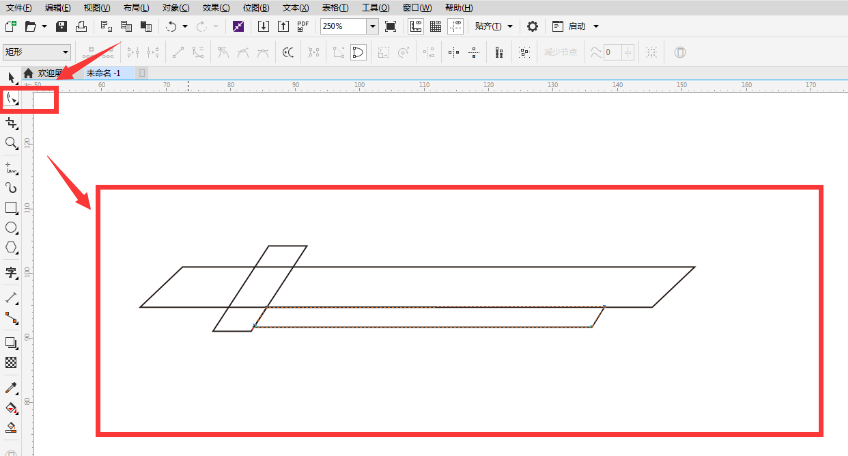848x456 pixels.
Task: Expand the Undo history dropdown arrow
Action: (x=185, y=26)
